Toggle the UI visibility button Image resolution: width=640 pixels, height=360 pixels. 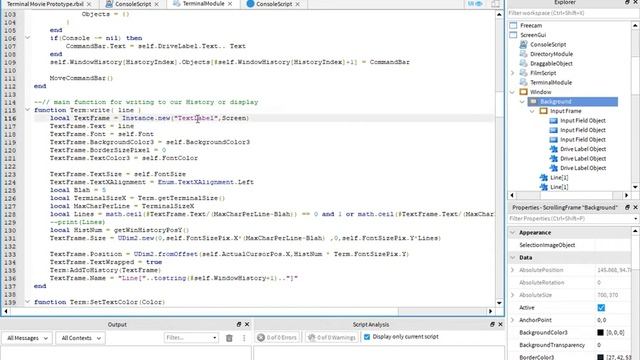[x=475, y=4]
